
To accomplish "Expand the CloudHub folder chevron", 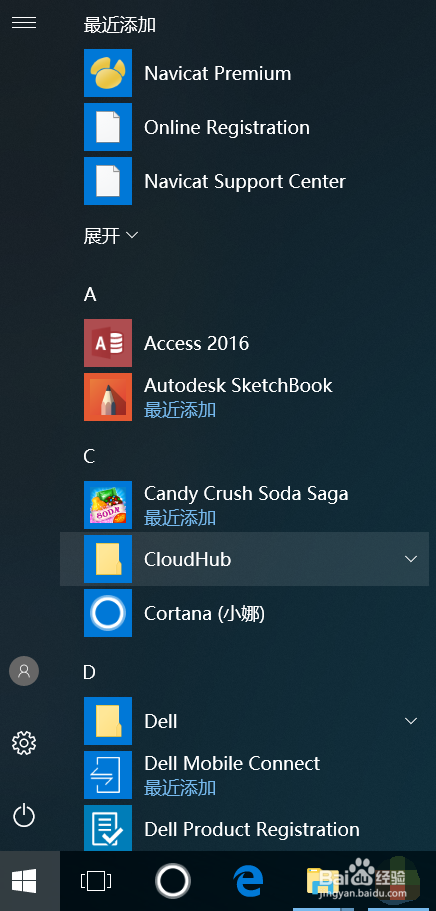I will pos(411,559).
